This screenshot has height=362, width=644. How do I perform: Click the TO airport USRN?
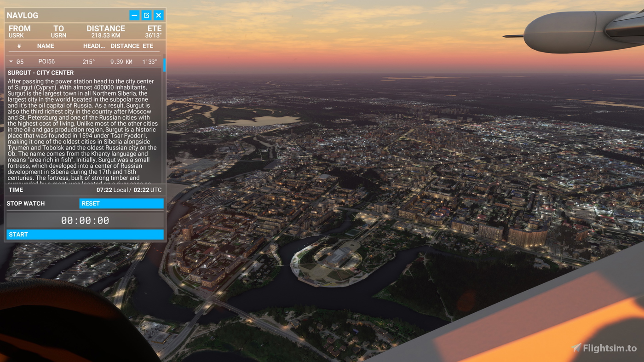point(58,35)
